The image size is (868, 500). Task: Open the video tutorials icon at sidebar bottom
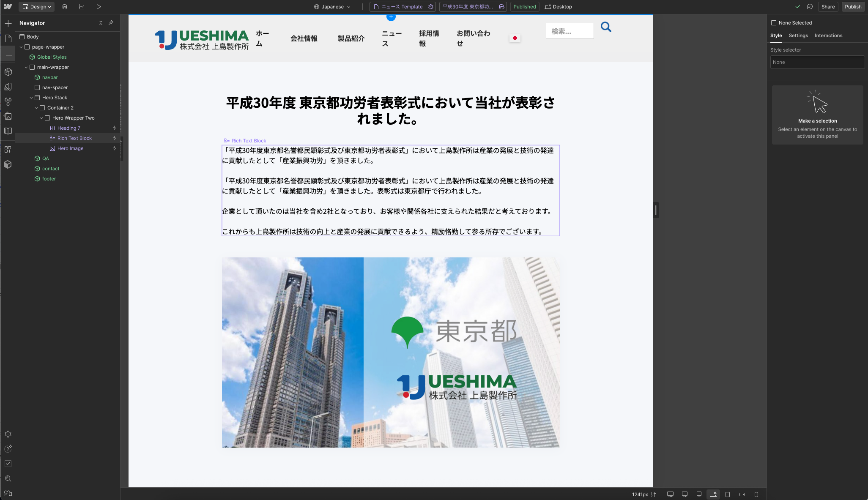point(8,493)
